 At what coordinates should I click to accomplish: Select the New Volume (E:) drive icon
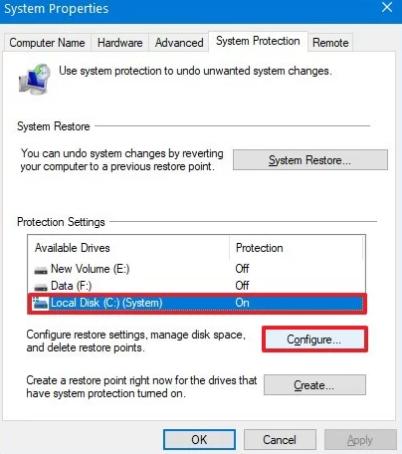pos(41,270)
